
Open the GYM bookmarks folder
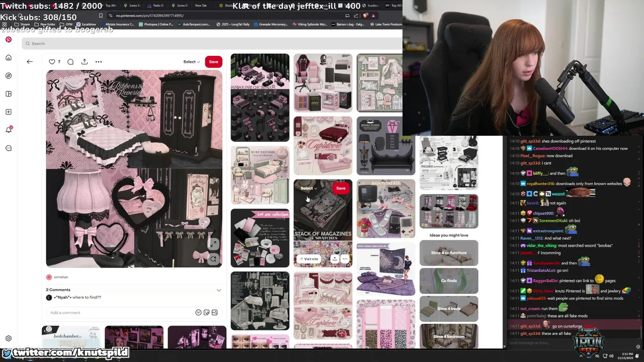[66, 24]
